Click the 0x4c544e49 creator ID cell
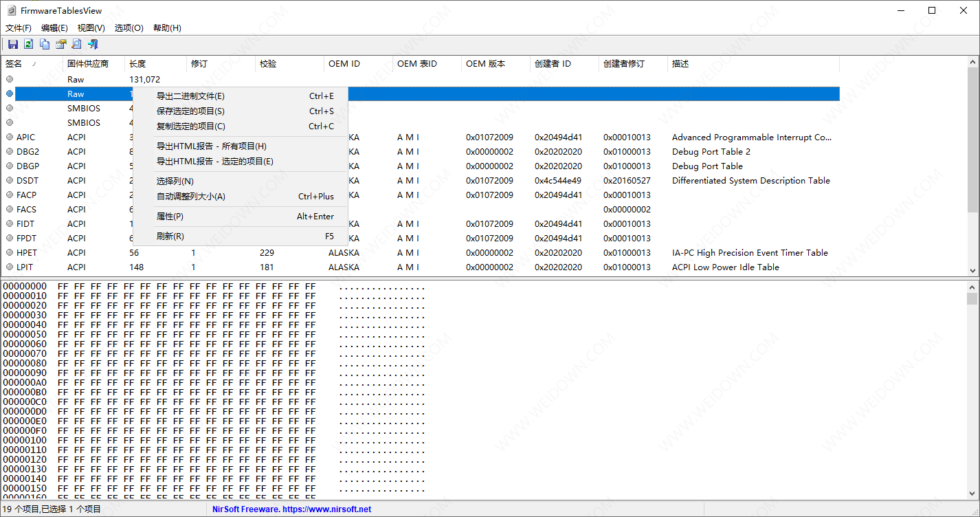 tap(558, 181)
